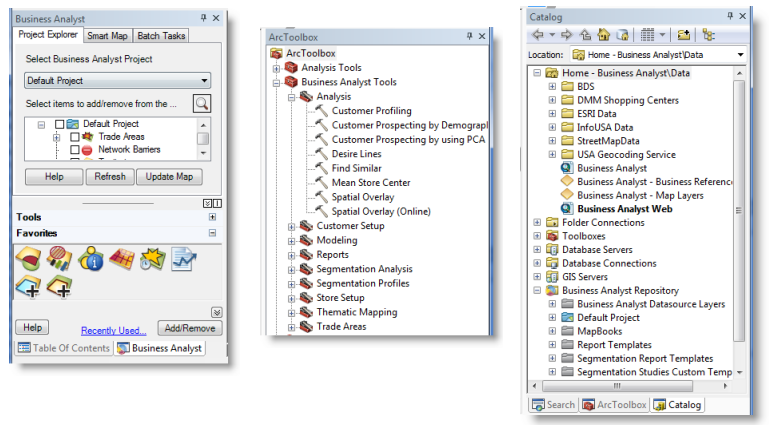Click the Catalog view-options grid icon

[647, 35]
